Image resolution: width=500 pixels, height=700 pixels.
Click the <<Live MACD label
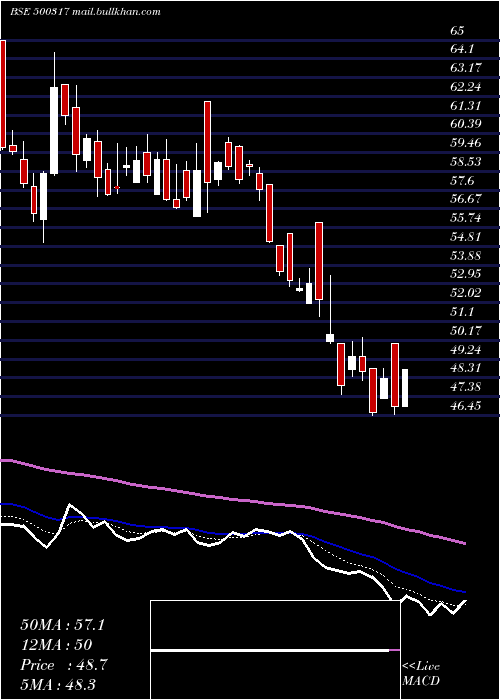[421, 674]
